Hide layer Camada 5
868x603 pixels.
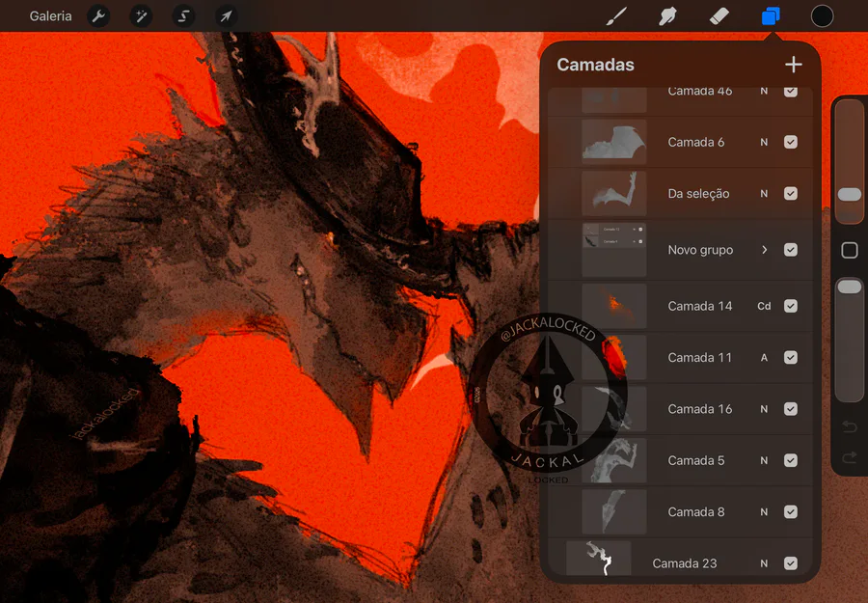tap(791, 461)
